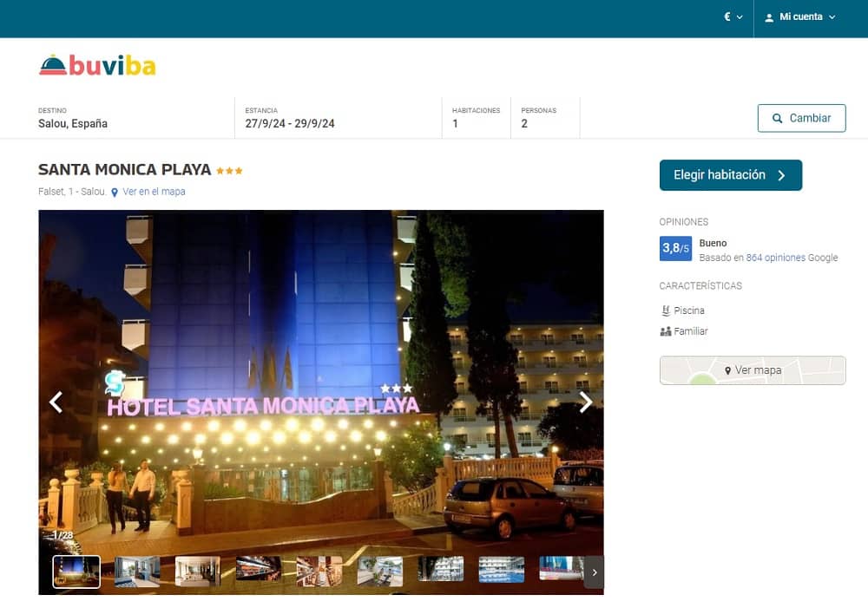Click the Bueno rating label
868x608 pixels.
tap(713, 243)
